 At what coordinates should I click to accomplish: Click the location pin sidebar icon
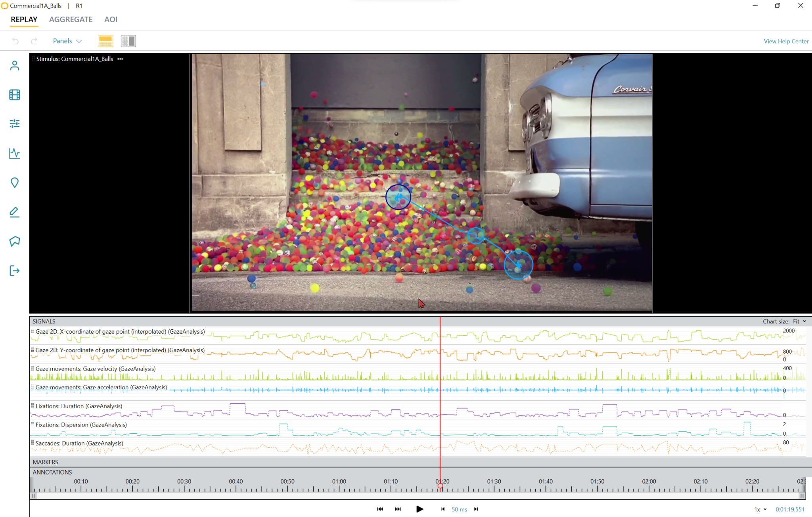[15, 183]
